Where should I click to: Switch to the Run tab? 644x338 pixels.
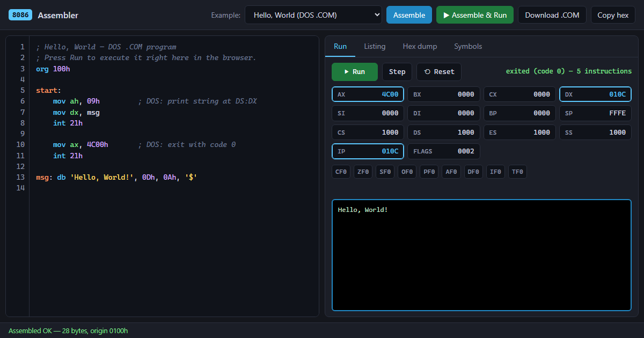(340, 46)
